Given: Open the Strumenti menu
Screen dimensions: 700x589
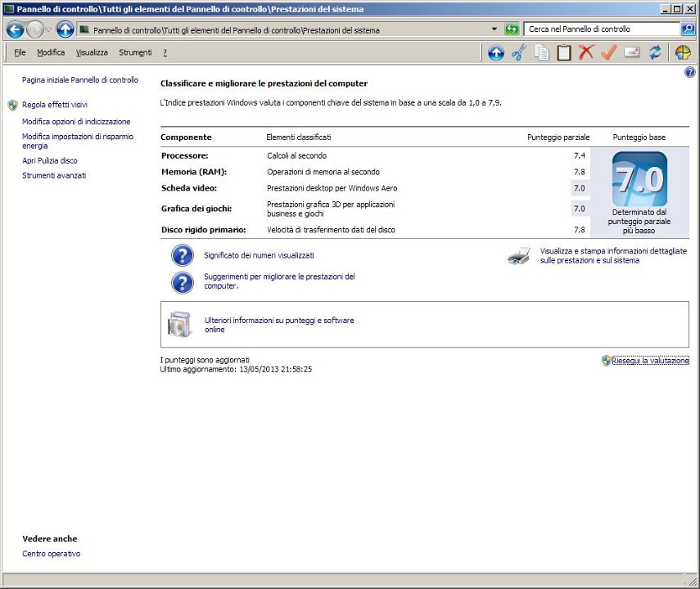Looking at the screenshot, I should tap(135, 52).
